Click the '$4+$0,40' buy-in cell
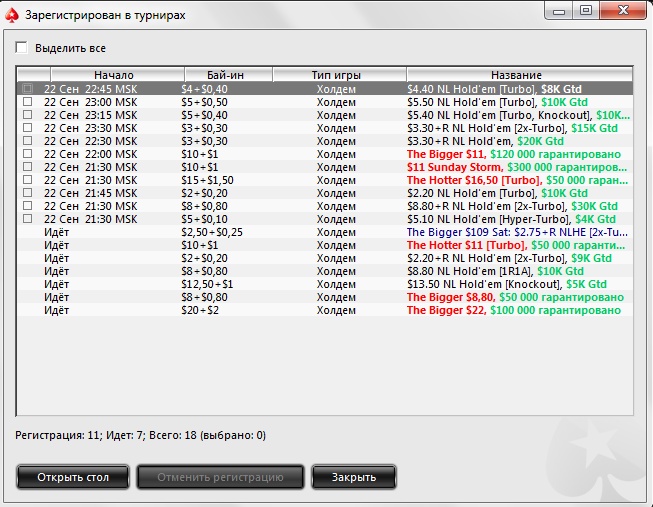The image size is (653, 507). [204, 89]
